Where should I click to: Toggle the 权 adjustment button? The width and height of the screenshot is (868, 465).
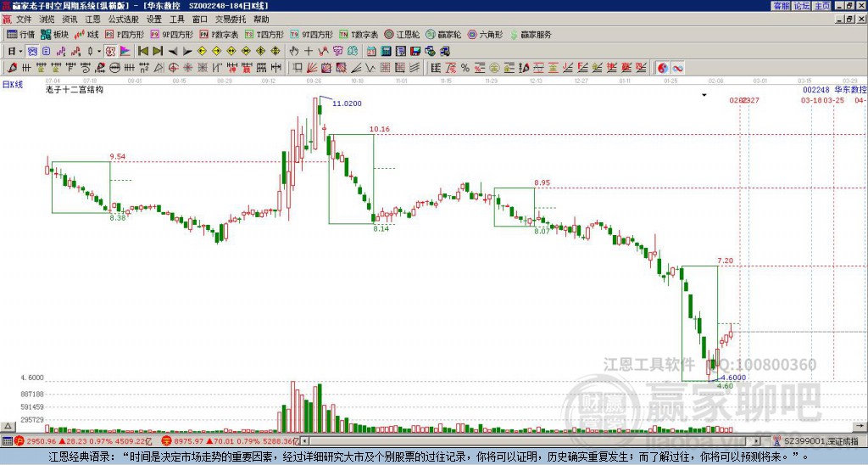pos(110,51)
